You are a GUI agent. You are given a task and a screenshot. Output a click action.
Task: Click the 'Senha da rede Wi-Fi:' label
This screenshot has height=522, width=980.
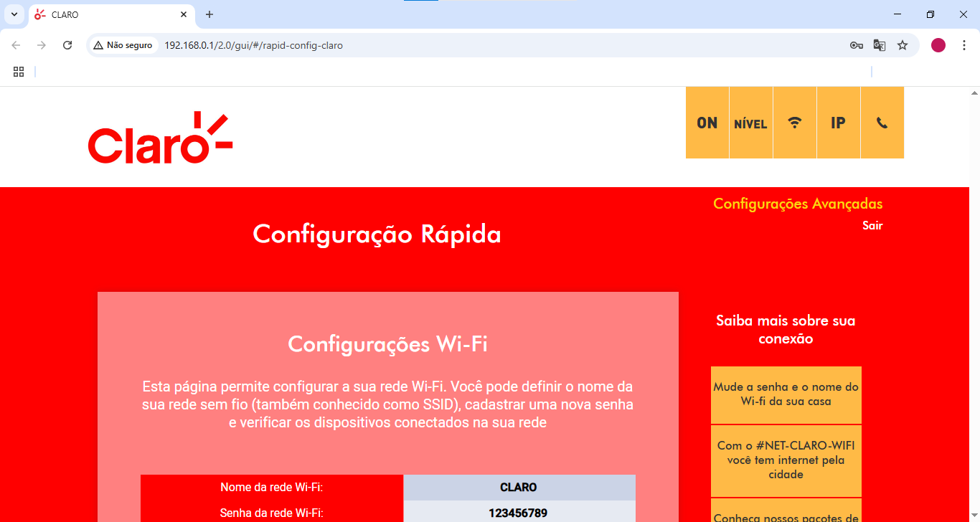click(x=272, y=513)
